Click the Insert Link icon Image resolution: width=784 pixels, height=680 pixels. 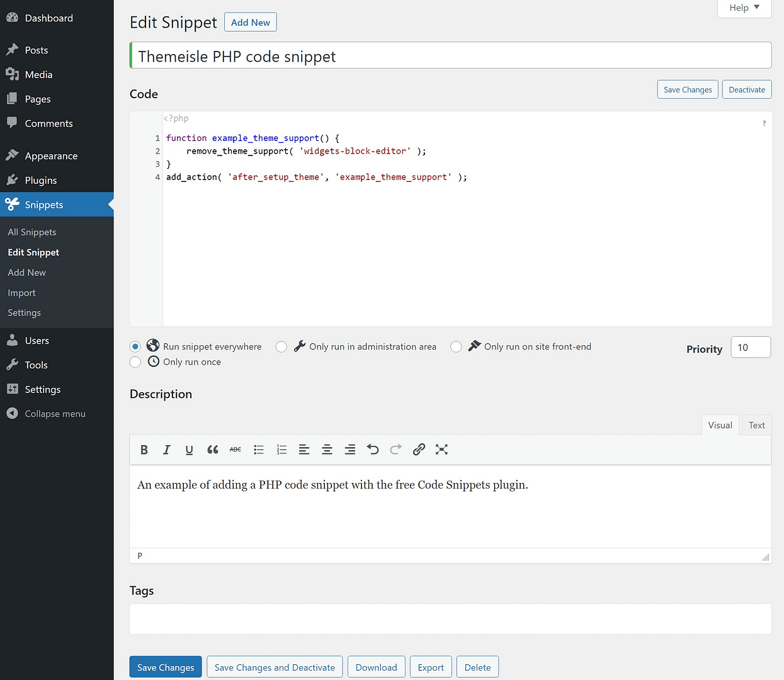click(419, 450)
